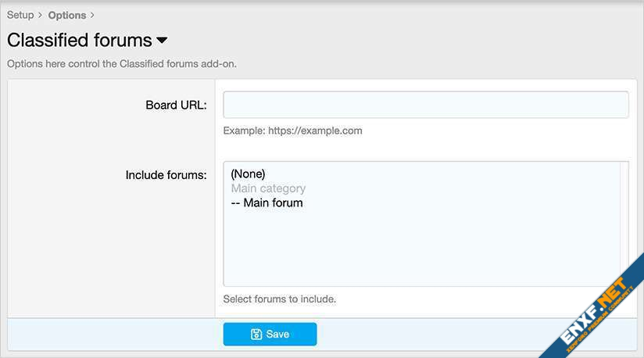Click the example.com hint text

[x=292, y=131]
